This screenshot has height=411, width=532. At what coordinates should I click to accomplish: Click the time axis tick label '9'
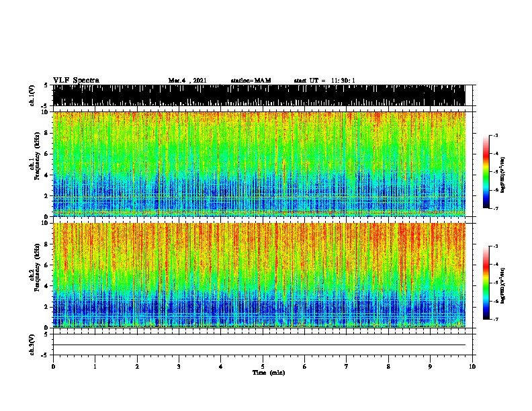430,367
